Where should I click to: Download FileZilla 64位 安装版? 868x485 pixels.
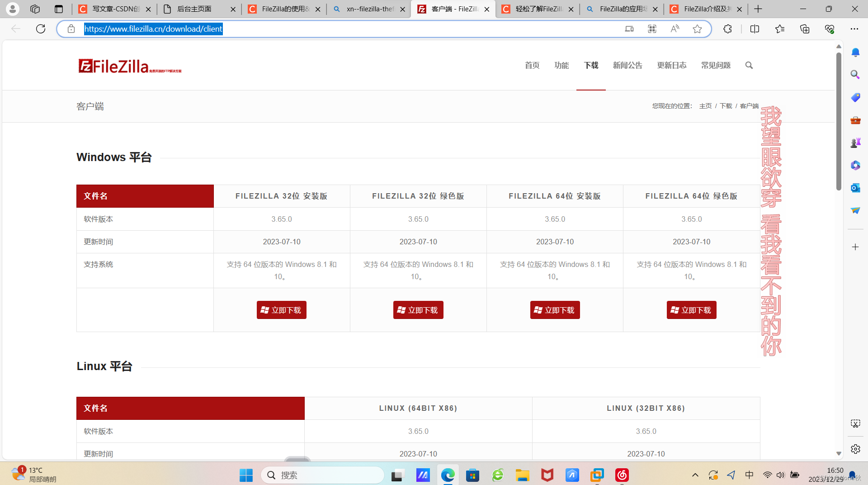[x=555, y=310]
